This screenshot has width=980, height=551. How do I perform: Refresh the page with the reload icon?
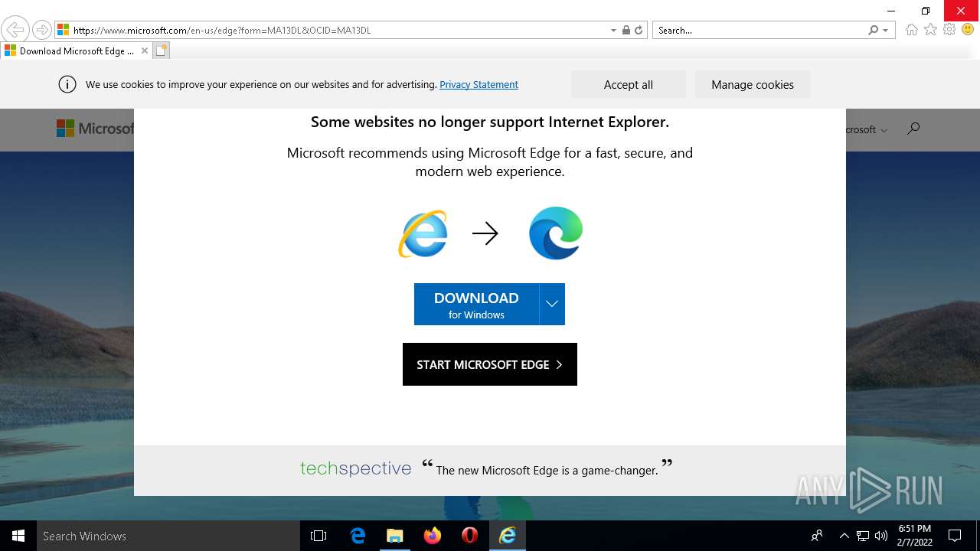click(639, 31)
